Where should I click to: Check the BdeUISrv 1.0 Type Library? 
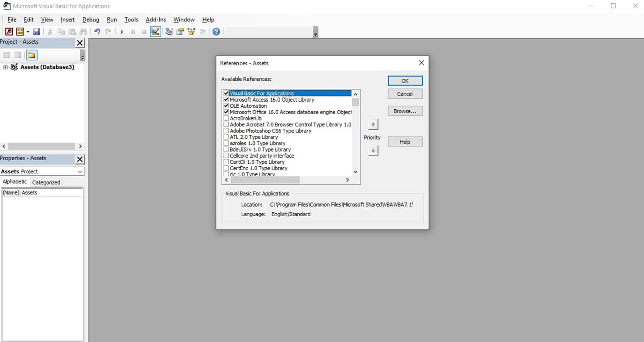point(226,149)
